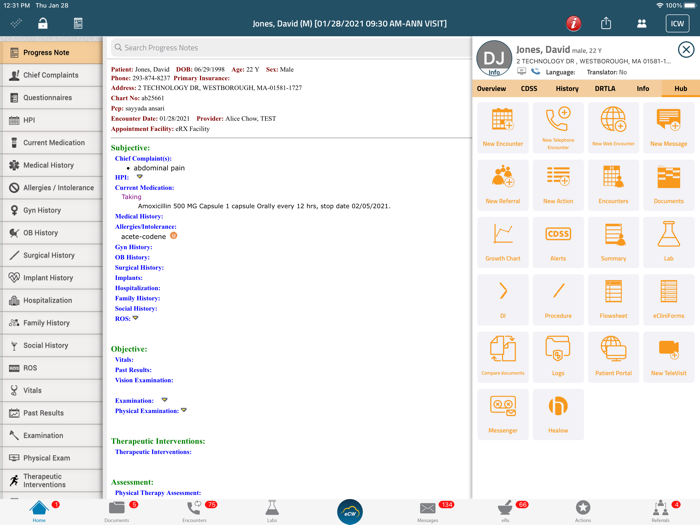Open Hospitalization in sidebar
This screenshot has height=525, width=700.
(x=51, y=300)
